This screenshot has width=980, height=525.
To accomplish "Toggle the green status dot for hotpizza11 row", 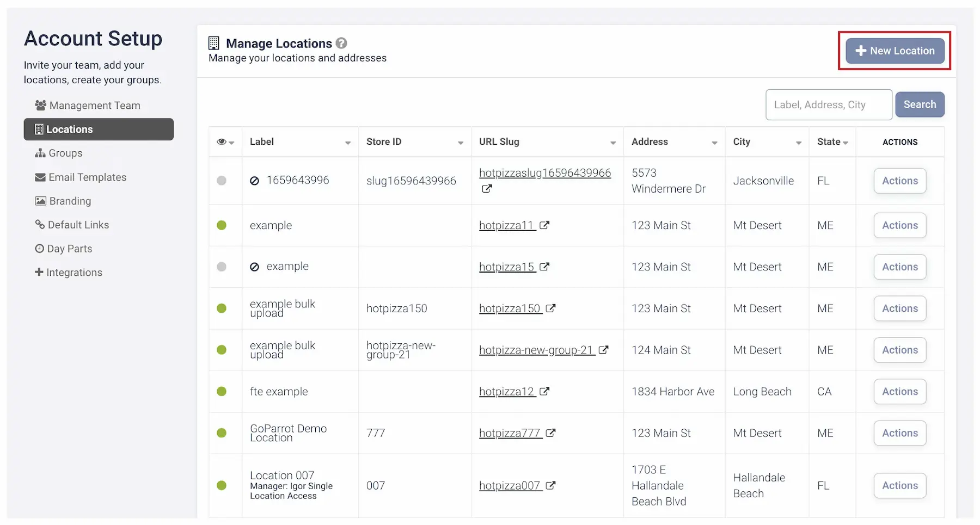I will 222,225.
